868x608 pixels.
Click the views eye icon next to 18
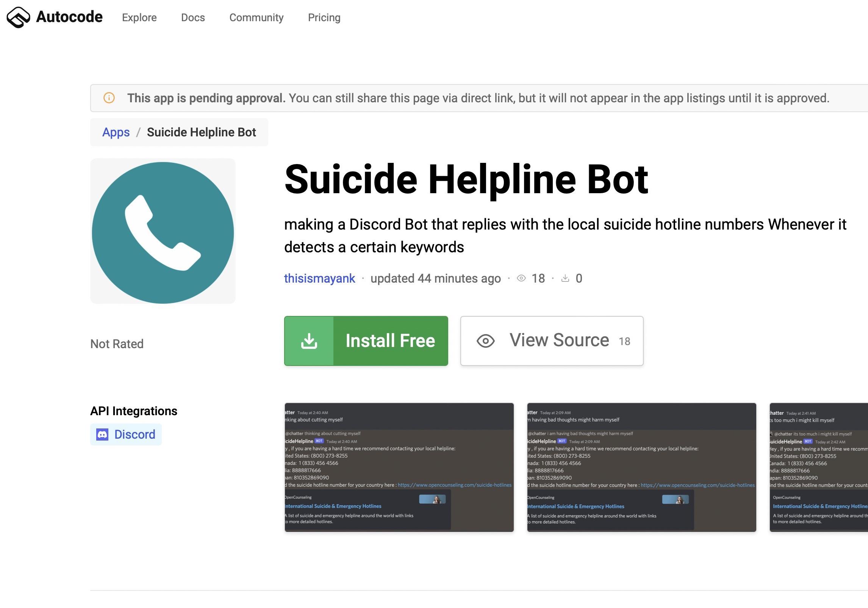coord(521,278)
